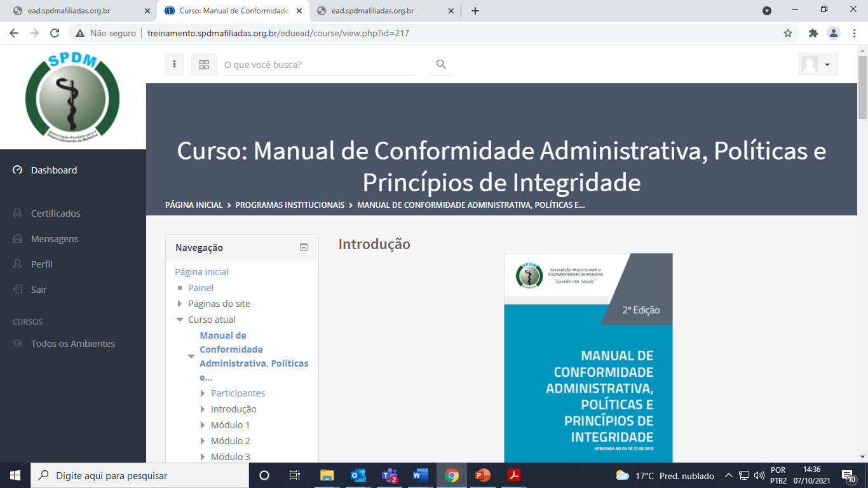Focus the 'O que você busca?' search field
The image size is (868, 488).
coord(319,64)
